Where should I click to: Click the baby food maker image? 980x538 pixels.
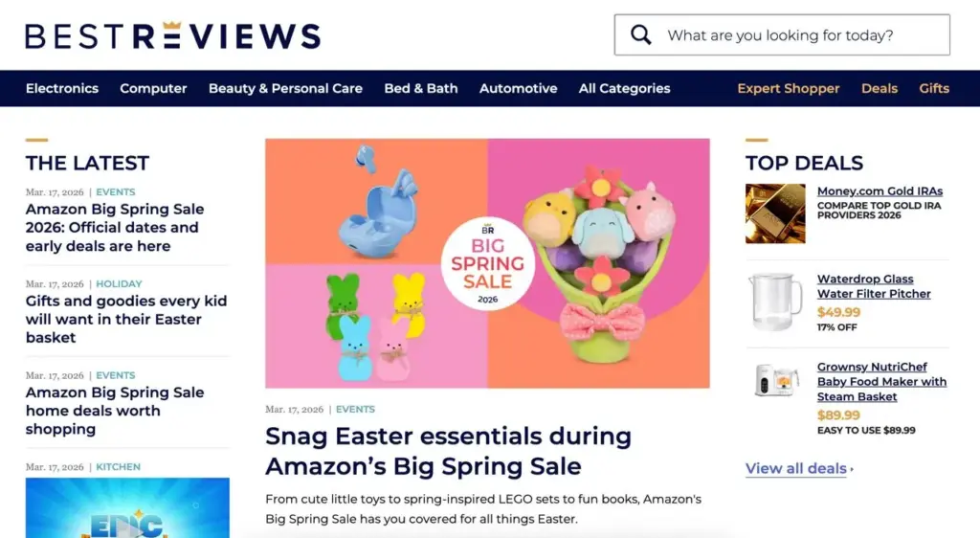[x=775, y=380]
